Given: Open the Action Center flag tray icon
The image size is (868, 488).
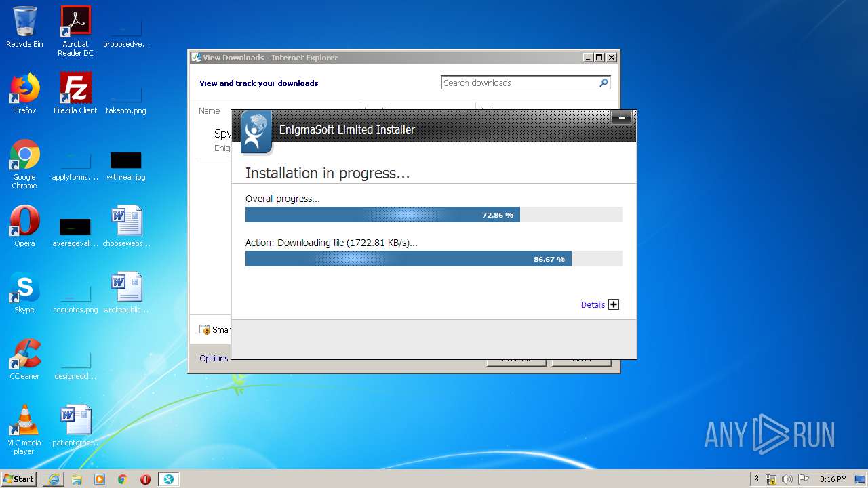Looking at the screenshot, I should 804,479.
